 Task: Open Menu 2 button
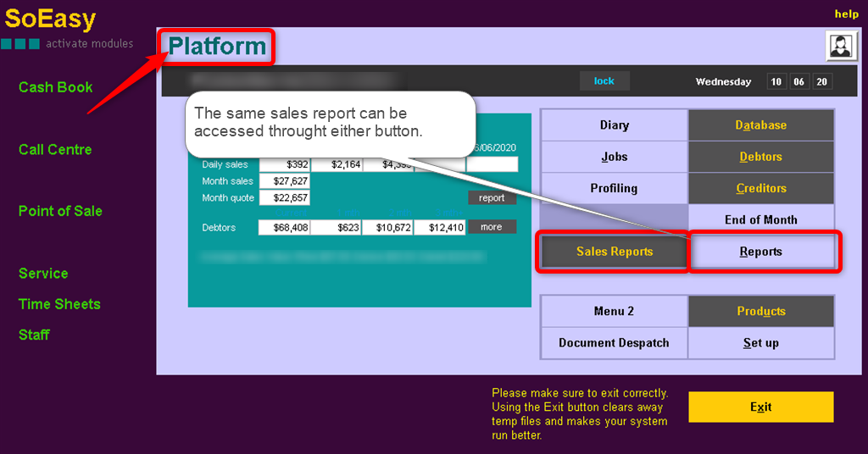pos(614,312)
